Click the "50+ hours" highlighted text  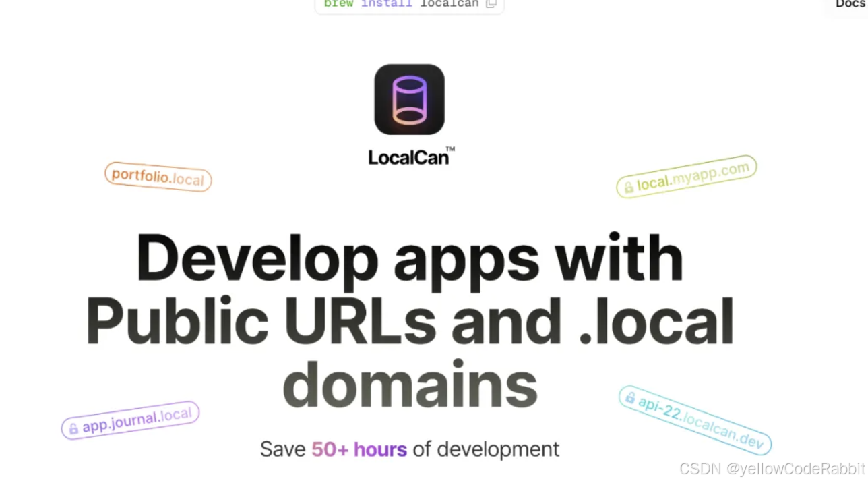[359, 449]
